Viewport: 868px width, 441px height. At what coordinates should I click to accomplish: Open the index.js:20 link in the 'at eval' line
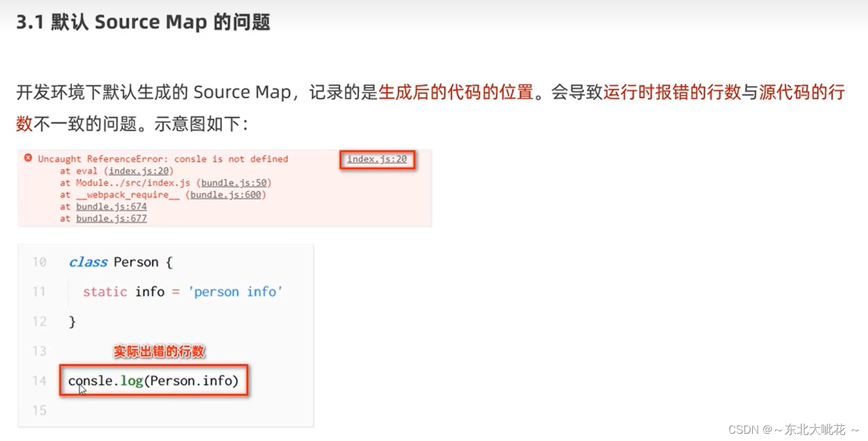tap(140, 171)
